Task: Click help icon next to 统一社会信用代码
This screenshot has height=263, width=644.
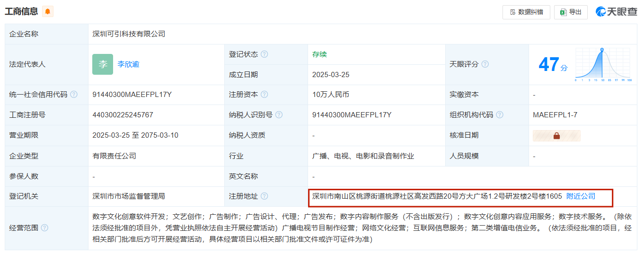Action: (x=74, y=95)
